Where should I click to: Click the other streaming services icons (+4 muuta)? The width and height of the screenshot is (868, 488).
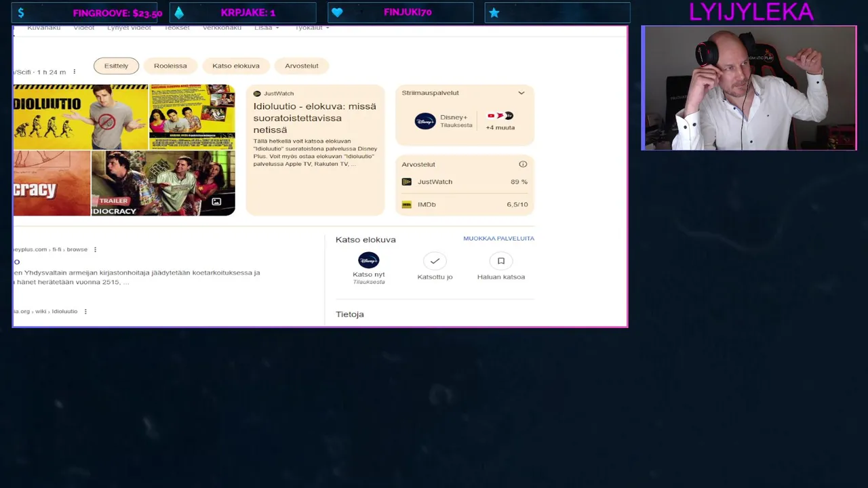coord(500,116)
